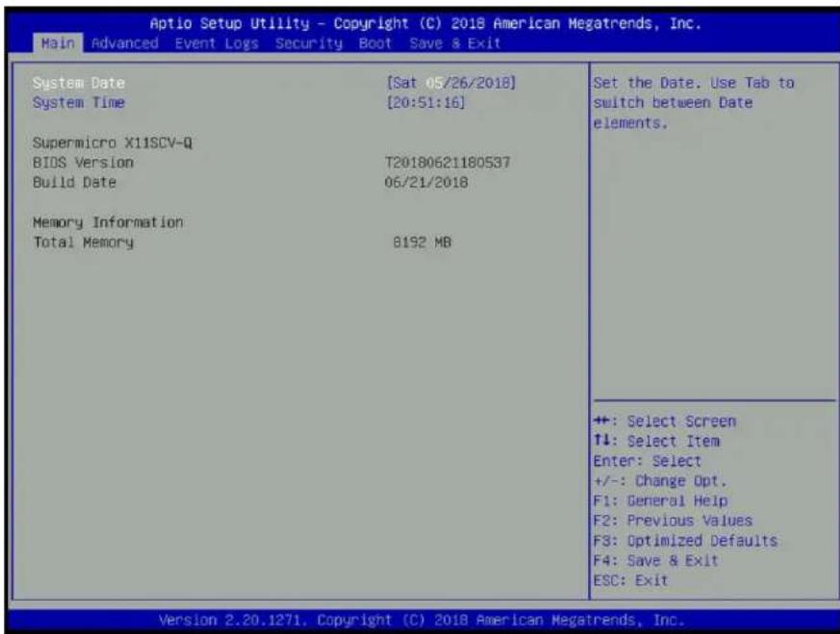Viewport: 840px width, 634px height.
Task: Click the 'F4: Save & Exit' hint
Action: (x=655, y=561)
